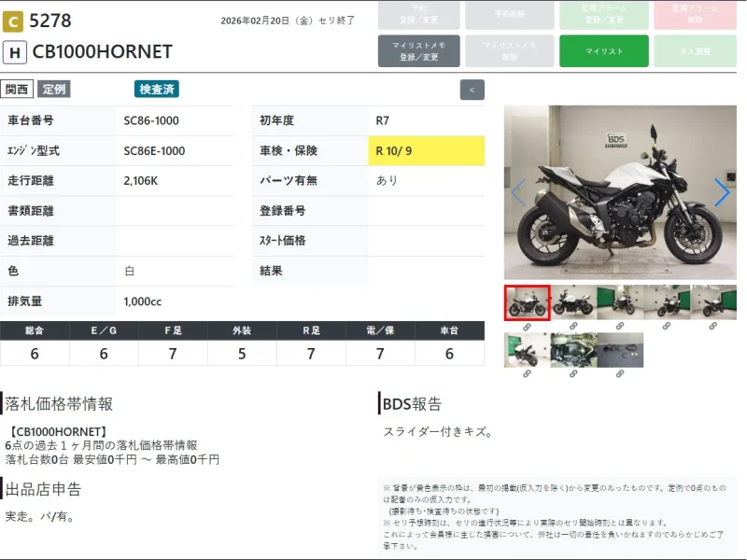Click the chassis number SC86-1000

point(151,121)
